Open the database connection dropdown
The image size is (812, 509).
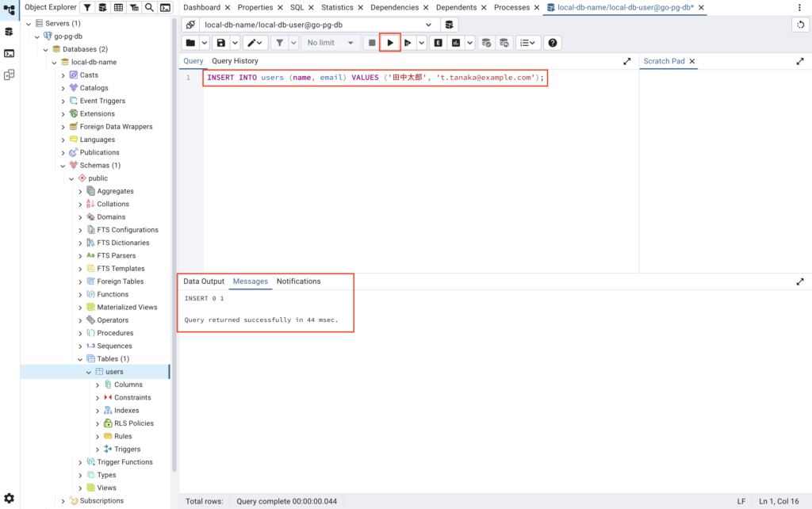click(318, 25)
